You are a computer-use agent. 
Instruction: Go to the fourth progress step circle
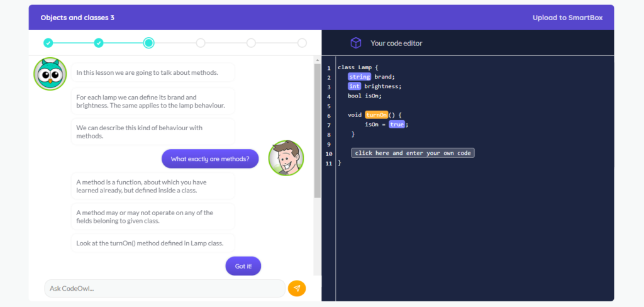pyautogui.click(x=201, y=43)
